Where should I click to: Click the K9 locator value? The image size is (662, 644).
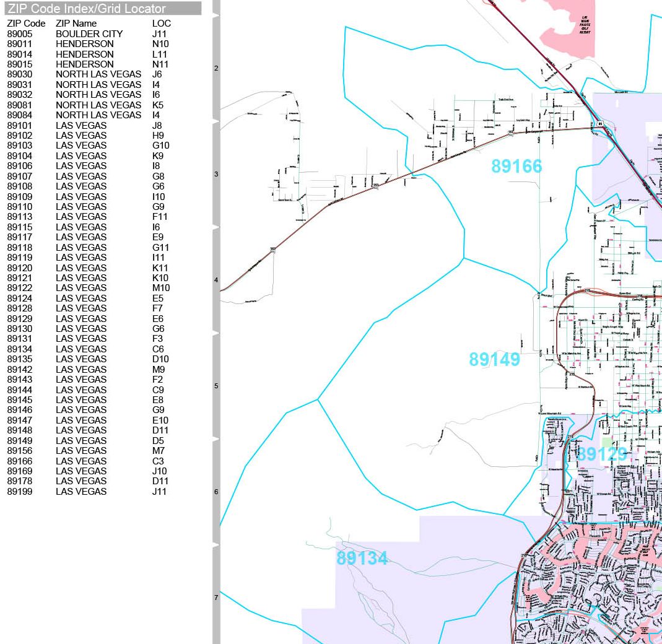click(158, 156)
